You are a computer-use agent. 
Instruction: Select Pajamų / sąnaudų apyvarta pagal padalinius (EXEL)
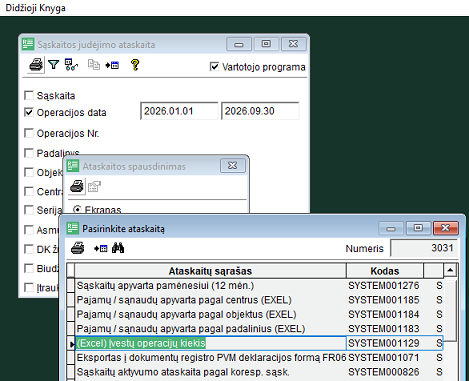point(211,329)
